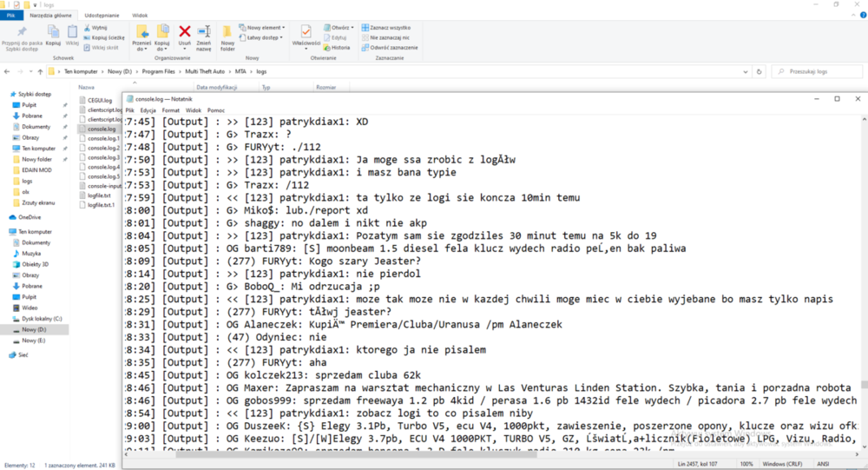Open Notepad Widok menu
The image size is (868, 470).
click(x=194, y=110)
